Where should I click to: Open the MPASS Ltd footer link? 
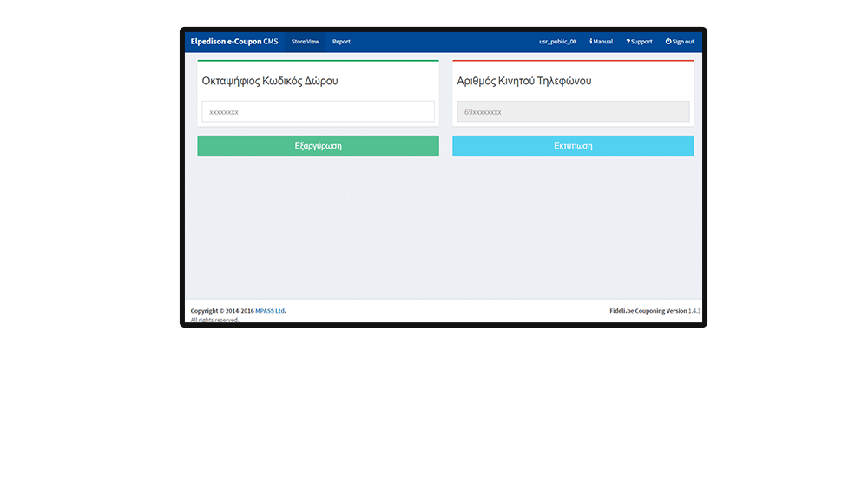pyautogui.click(x=270, y=311)
